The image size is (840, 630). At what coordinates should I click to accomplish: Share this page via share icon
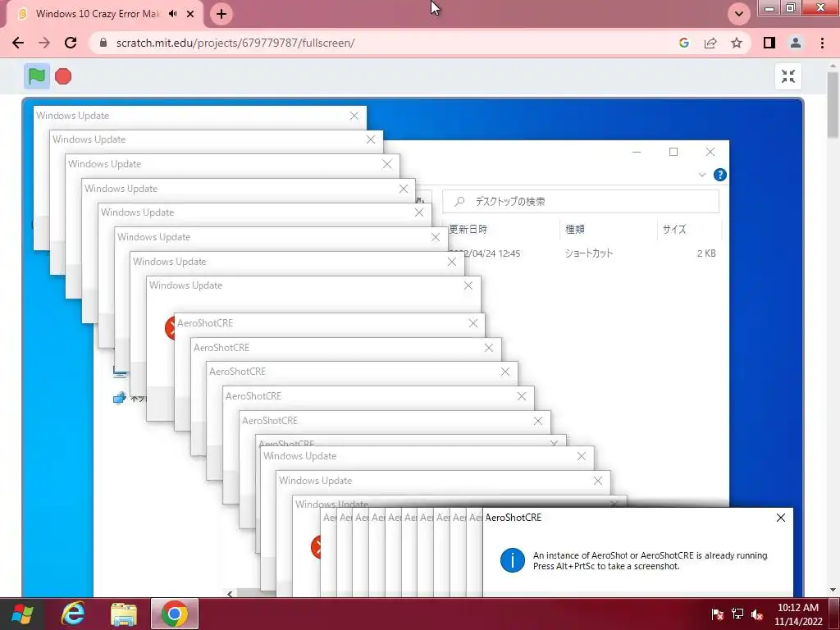[710, 43]
